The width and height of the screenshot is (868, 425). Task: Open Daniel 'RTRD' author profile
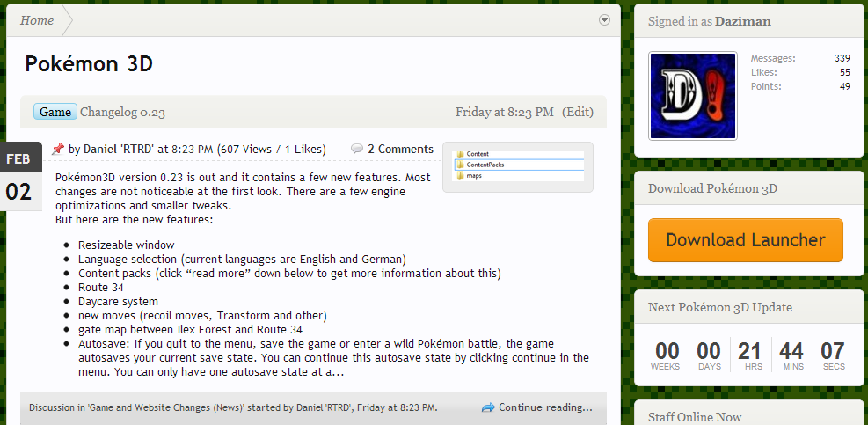point(119,149)
